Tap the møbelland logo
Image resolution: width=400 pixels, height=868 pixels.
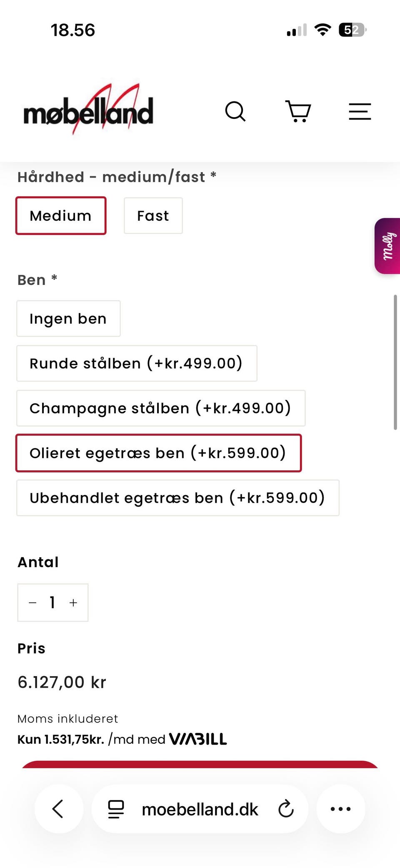pyautogui.click(x=88, y=109)
